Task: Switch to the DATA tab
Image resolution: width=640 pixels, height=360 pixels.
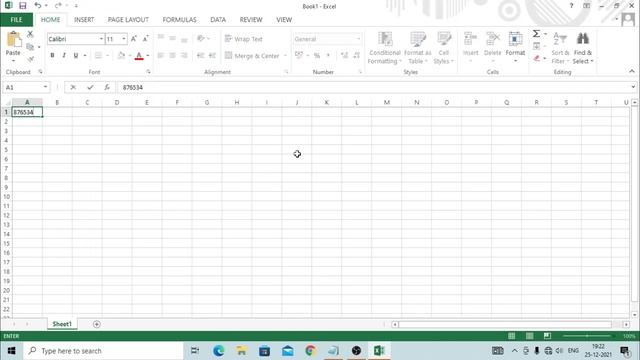Action: [x=218, y=20]
